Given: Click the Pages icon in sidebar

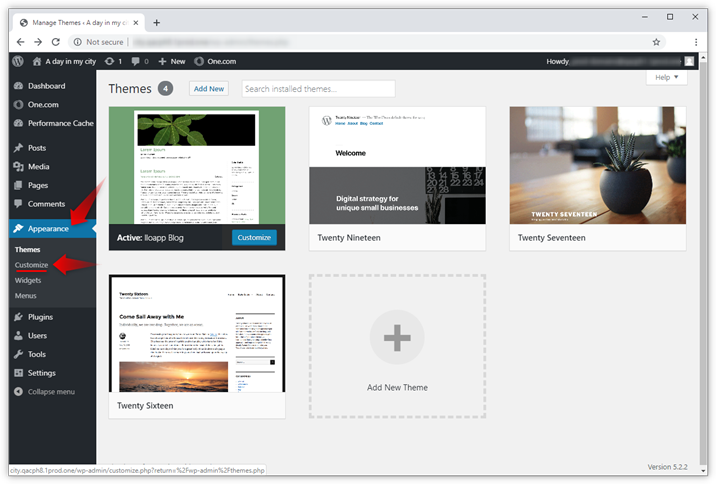Looking at the screenshot, I should 18,185.
